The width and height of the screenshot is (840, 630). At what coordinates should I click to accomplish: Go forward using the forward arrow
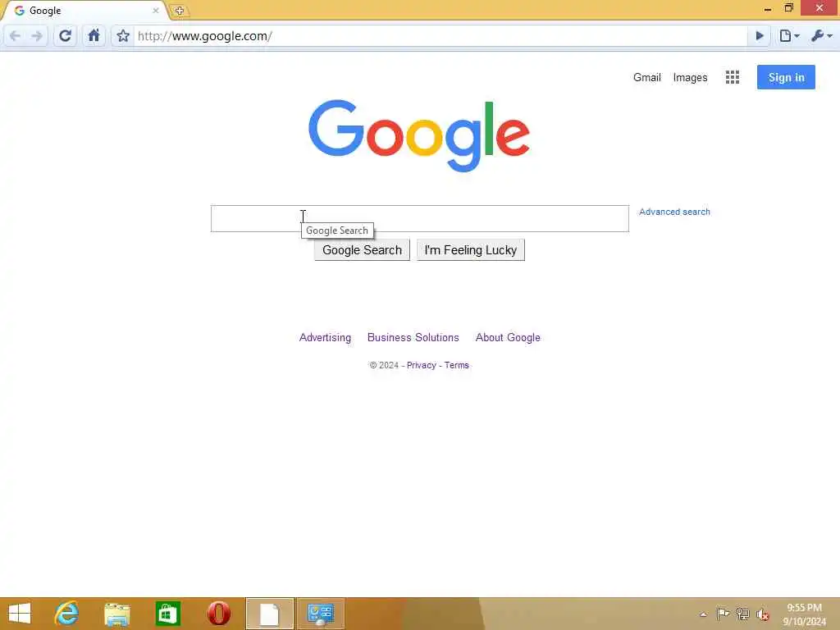point(37,36)
